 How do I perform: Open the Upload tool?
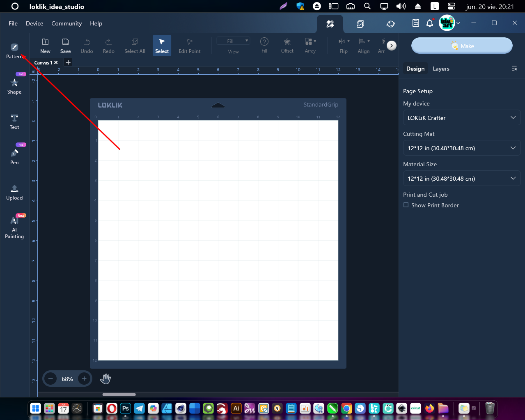[14, 192]
